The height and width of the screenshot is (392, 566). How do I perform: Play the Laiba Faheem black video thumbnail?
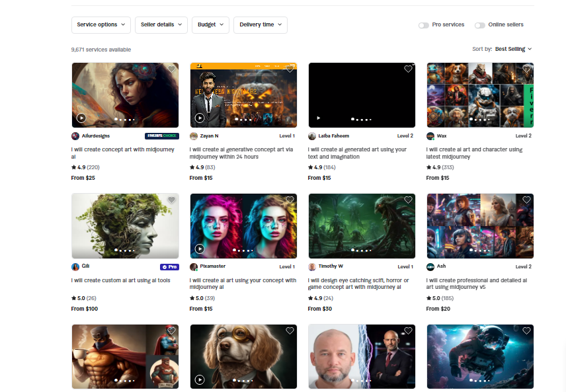[319, 118]
